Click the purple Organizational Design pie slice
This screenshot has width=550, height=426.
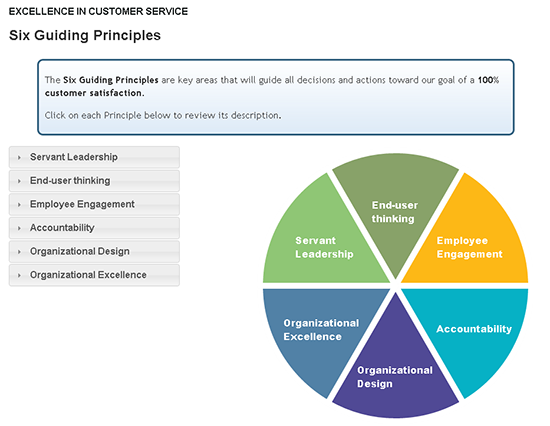pos(395,372)
